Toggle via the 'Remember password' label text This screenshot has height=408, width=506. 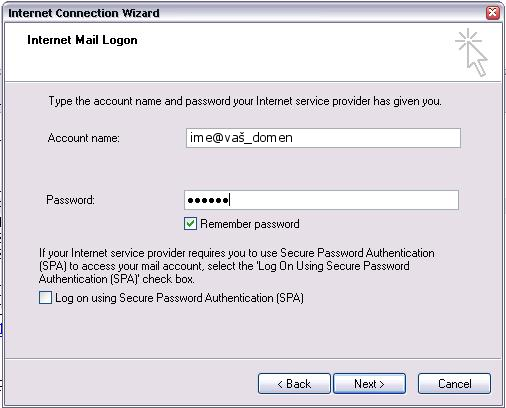[250, 224]
